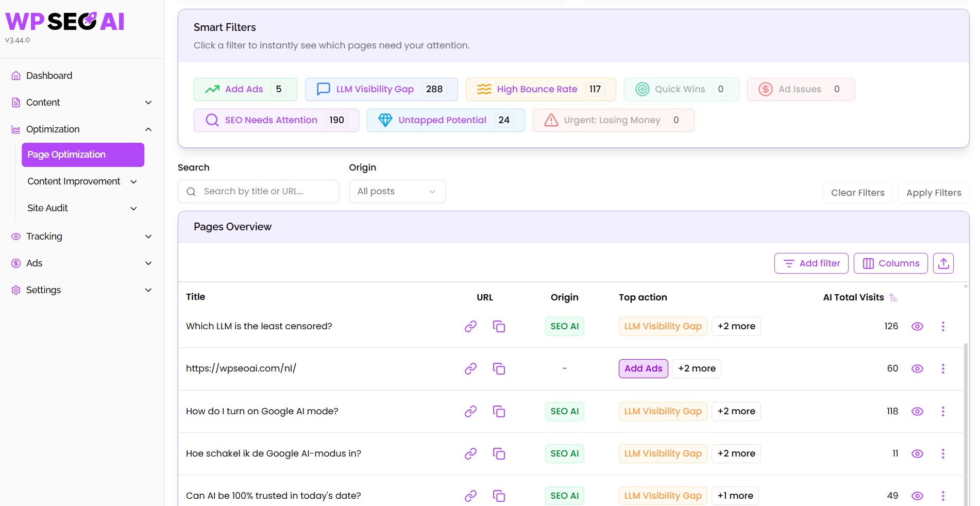Copy URL of https://wpseoai.com/nl/ row

coord(499,368)
